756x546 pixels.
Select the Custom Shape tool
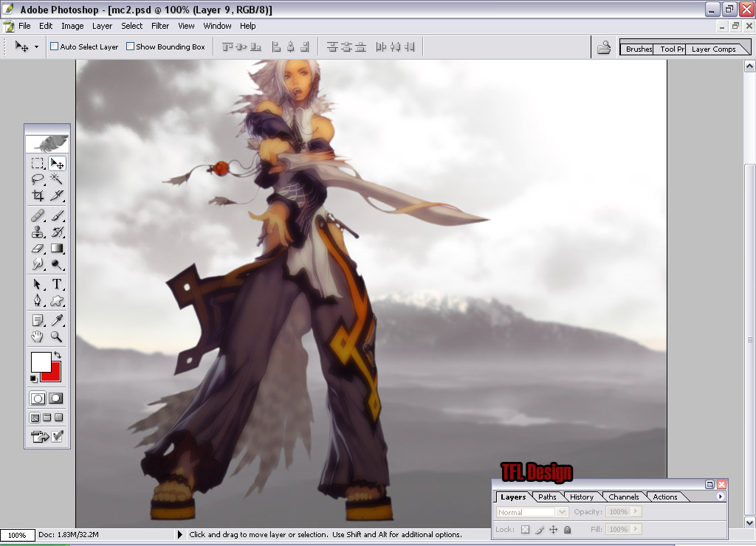point(57,301)
